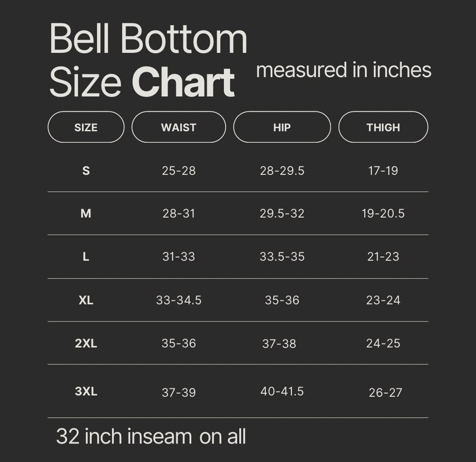
Task: Click waist value 25-28
Action: pos(178,171)
